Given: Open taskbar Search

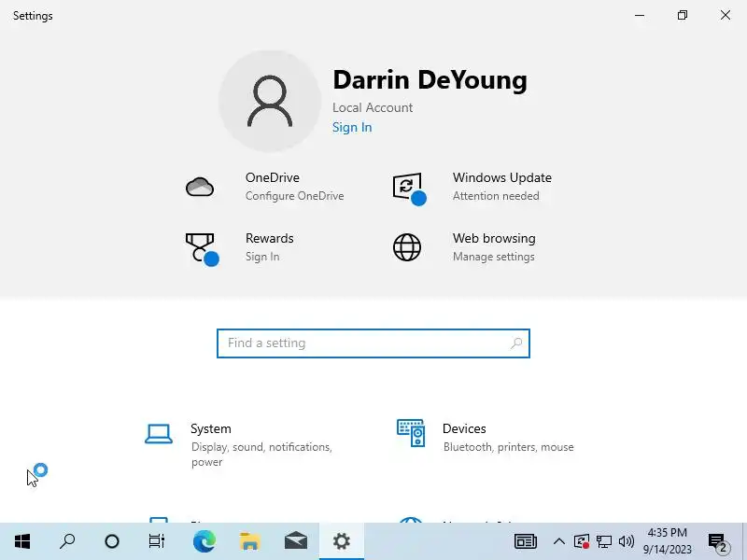Looking at the screenshot, I should pyautogui.click(x=67, y=541).
